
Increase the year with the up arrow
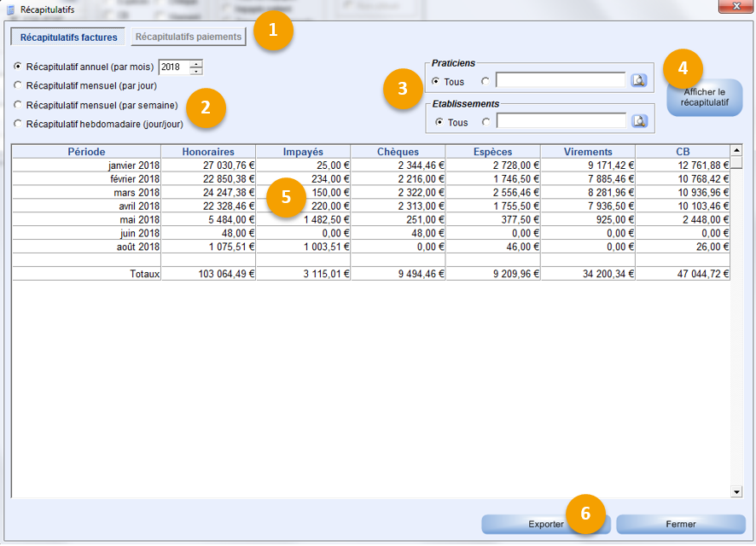click(195, 63)
